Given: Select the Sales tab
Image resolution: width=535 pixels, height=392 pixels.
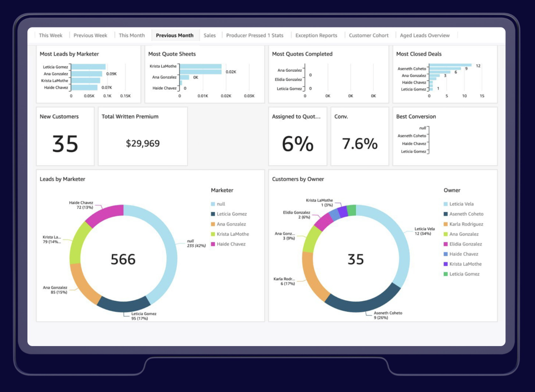Looking at the screenshot, I should 210,35.
